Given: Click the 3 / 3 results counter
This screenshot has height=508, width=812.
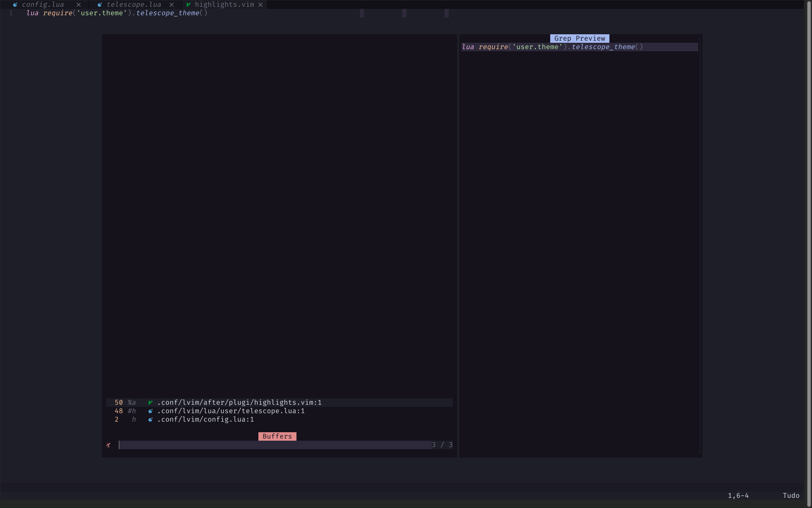Looking at the screenshot, I should [x=442, y=445].
